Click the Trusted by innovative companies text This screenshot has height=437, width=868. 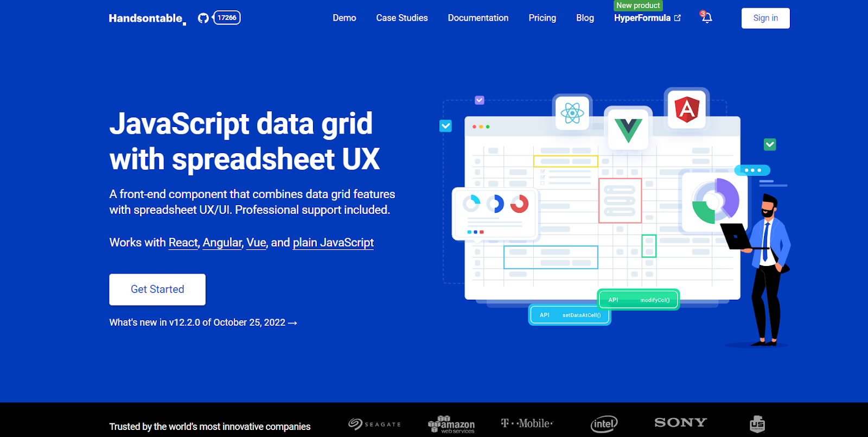coord(210,427)
